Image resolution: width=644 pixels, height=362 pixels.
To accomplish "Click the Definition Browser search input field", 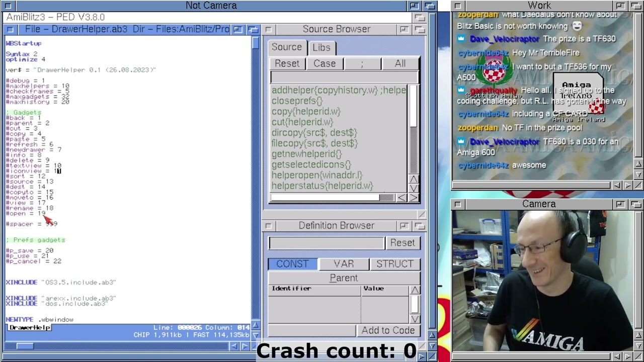I will (x=327, y=243).
